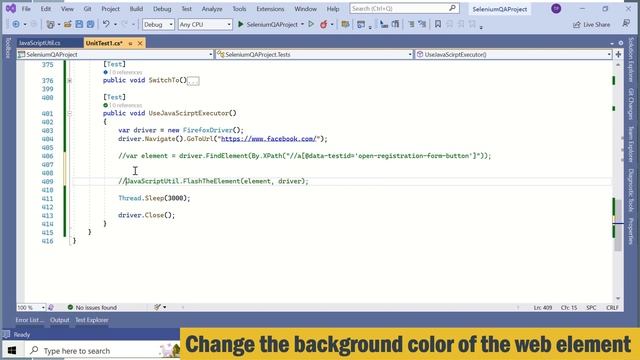Click the document tab settings gear icon
Screen dimensions: 640x360
(x=621, y=43)
